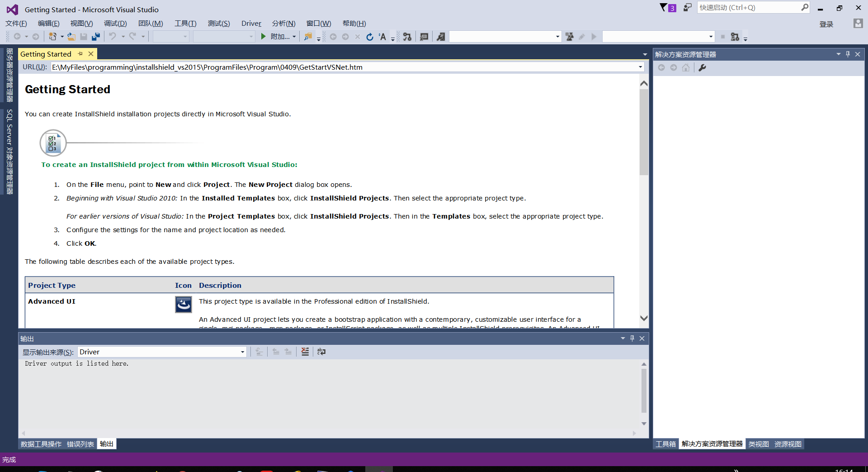Image resolution: width=868 pixels, height=472 pixels.
Task: Click the Home icon in Solution Explorer
Action: 686,67
